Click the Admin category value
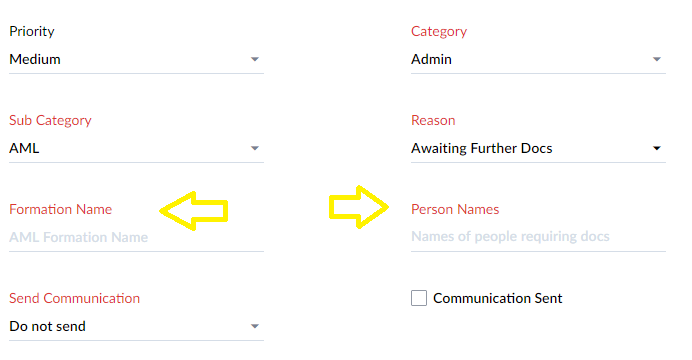This screenshot has height=360, width=692. (431, 59)
